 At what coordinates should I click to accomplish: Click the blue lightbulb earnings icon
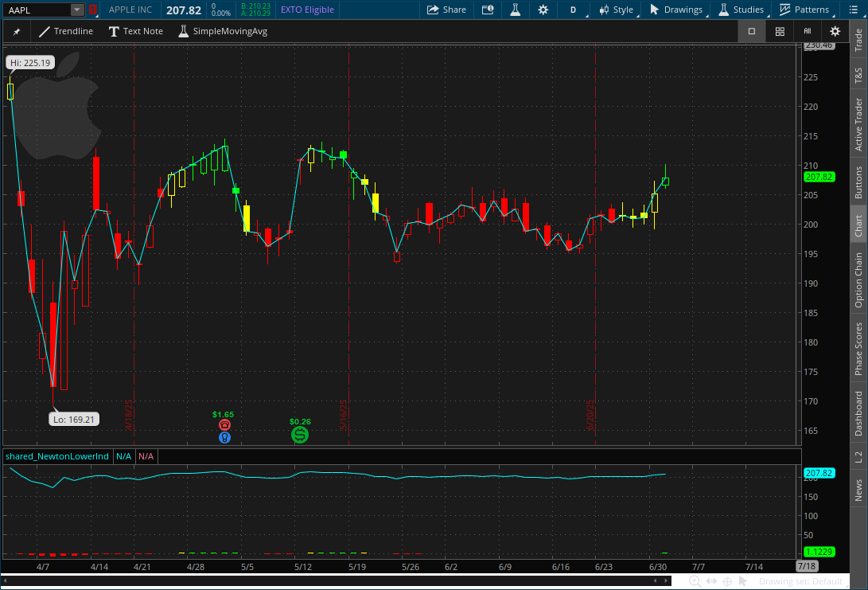(224, 438)
